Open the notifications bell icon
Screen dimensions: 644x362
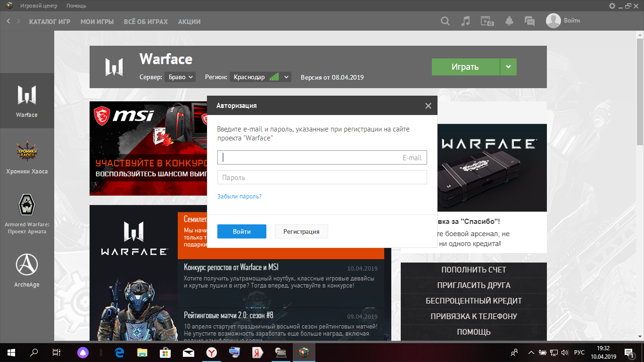tap(509, 21)
